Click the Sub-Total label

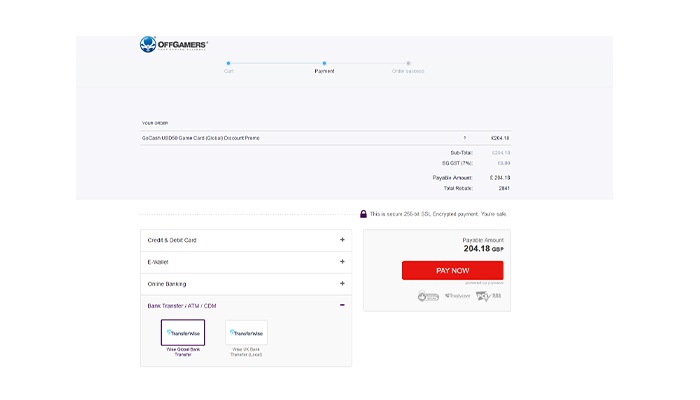pyautogui.click(x=461, y=153)
